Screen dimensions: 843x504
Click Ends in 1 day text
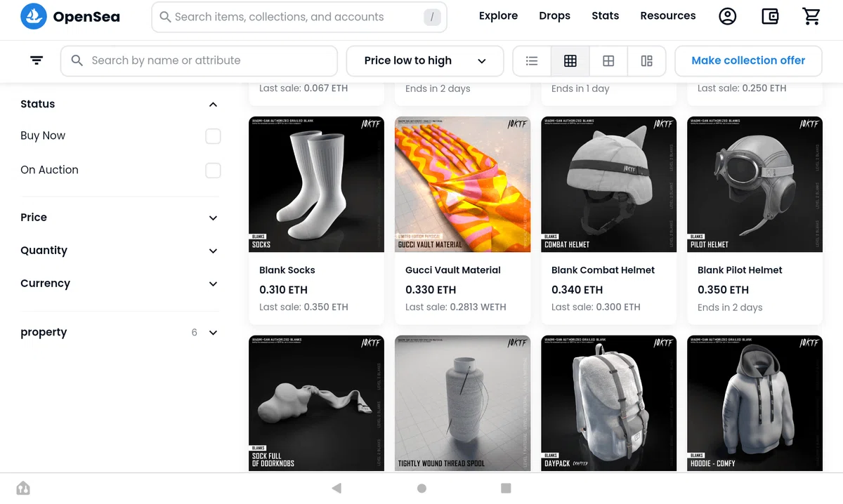[580, 88]
